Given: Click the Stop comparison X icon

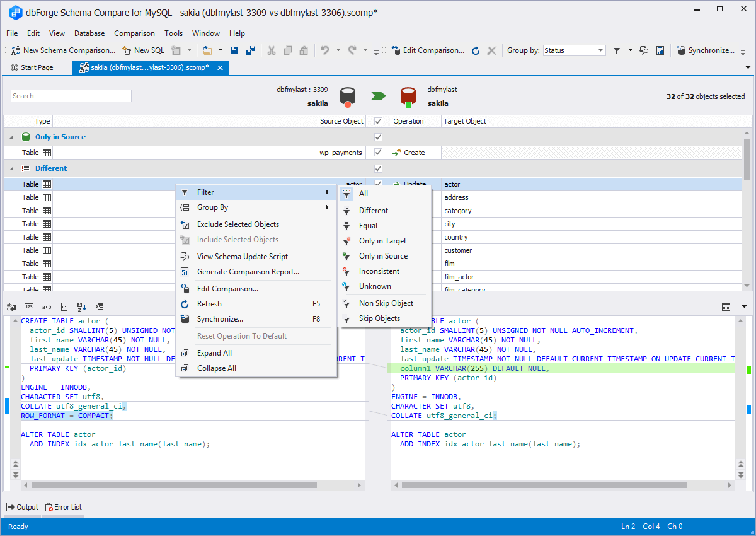Looking at the screenshot, I should tap(492, 50).
